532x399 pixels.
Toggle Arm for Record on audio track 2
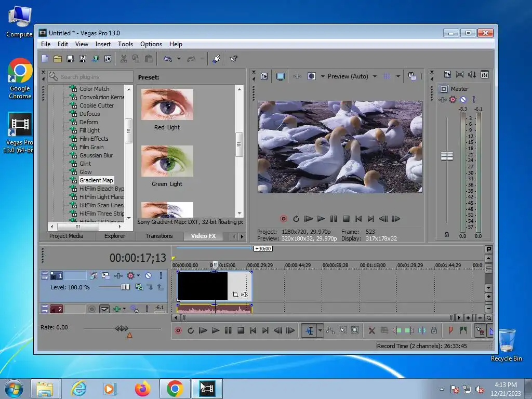91,309
